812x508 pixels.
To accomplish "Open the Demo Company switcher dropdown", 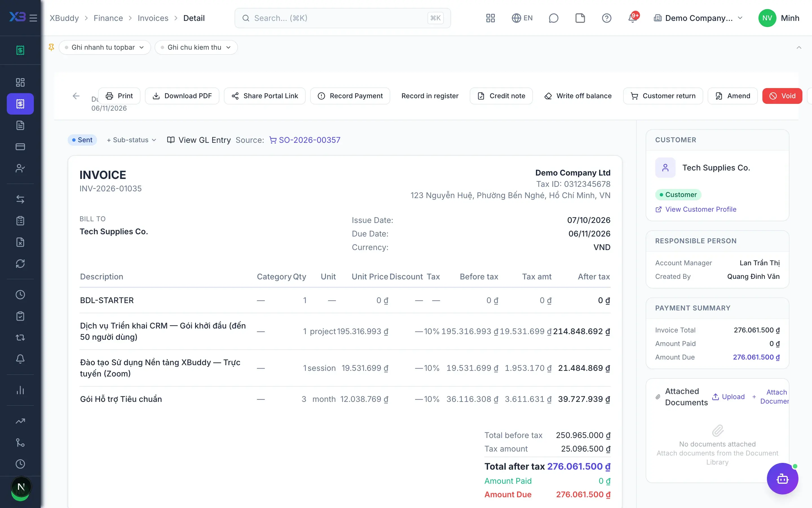I will point(698,18).
